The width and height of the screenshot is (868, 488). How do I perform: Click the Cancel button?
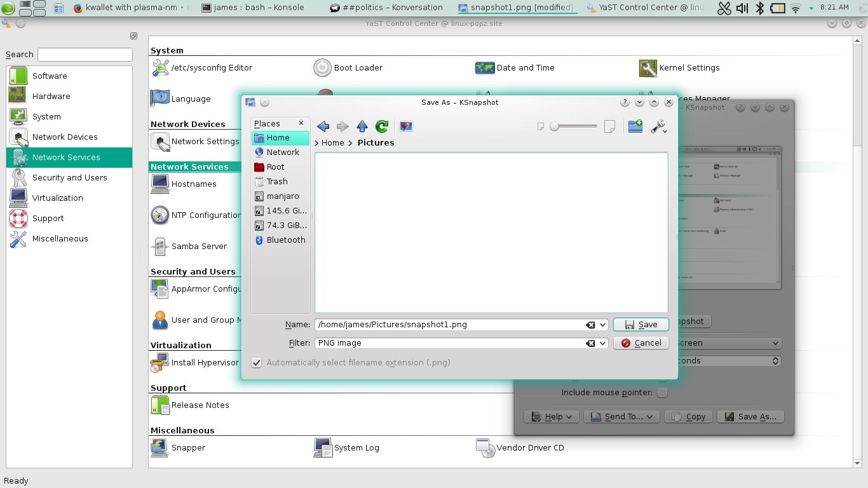[x=641, y=343]
